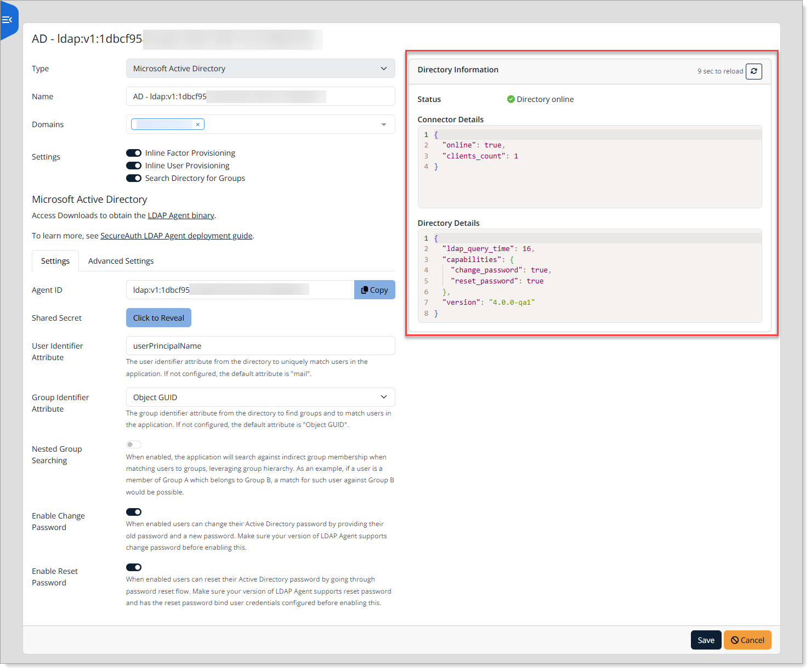Click the "change_password": true line

click(501, 270)
